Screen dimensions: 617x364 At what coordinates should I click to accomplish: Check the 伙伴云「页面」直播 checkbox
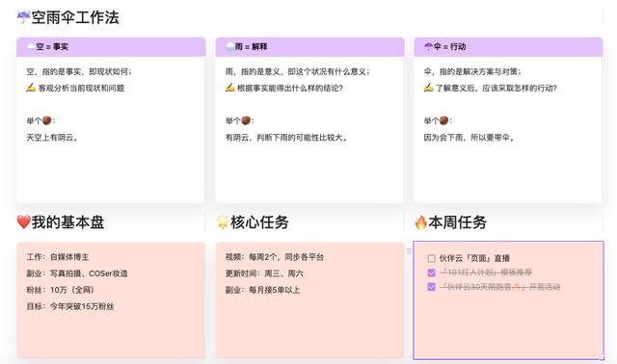tap(431, 258)
